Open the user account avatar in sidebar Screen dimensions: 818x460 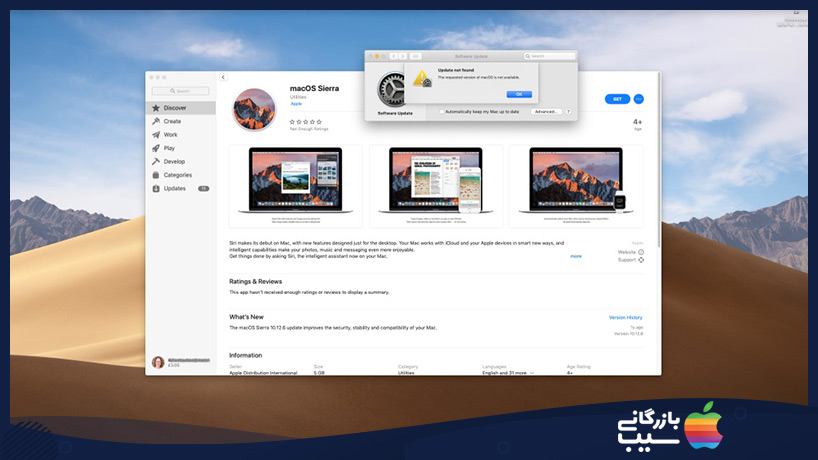click(158, 362)
